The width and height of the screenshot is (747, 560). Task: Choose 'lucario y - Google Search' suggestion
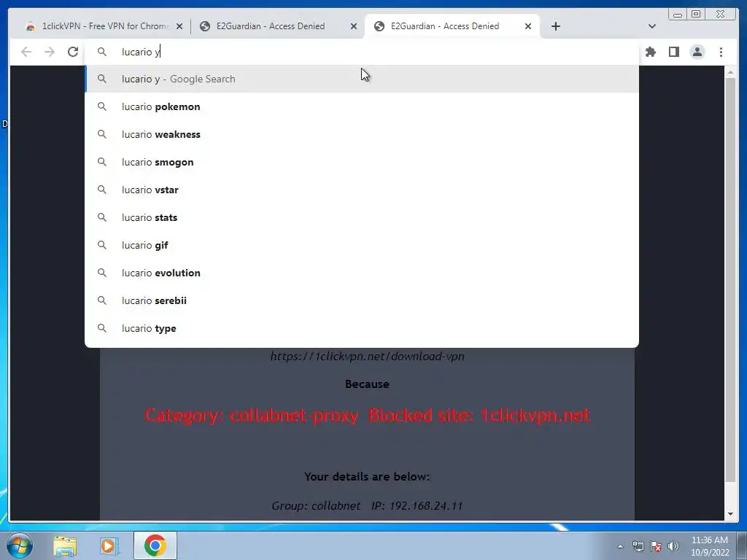(362, 79)
